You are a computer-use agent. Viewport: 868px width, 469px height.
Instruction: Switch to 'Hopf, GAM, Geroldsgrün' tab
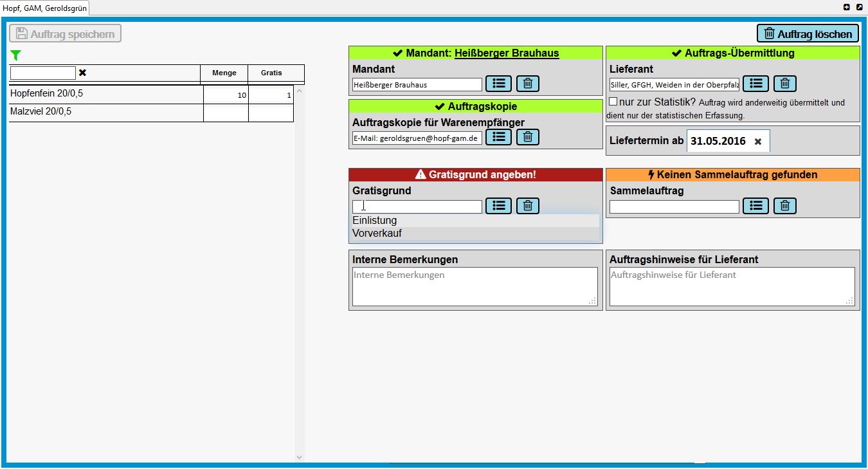[x=44, y=8]
